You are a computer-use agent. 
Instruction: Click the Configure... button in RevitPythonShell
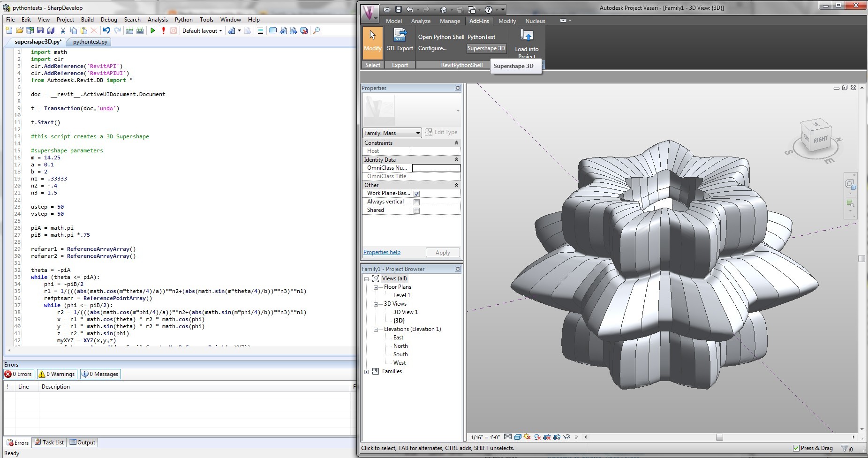click(x=432, y=48)
